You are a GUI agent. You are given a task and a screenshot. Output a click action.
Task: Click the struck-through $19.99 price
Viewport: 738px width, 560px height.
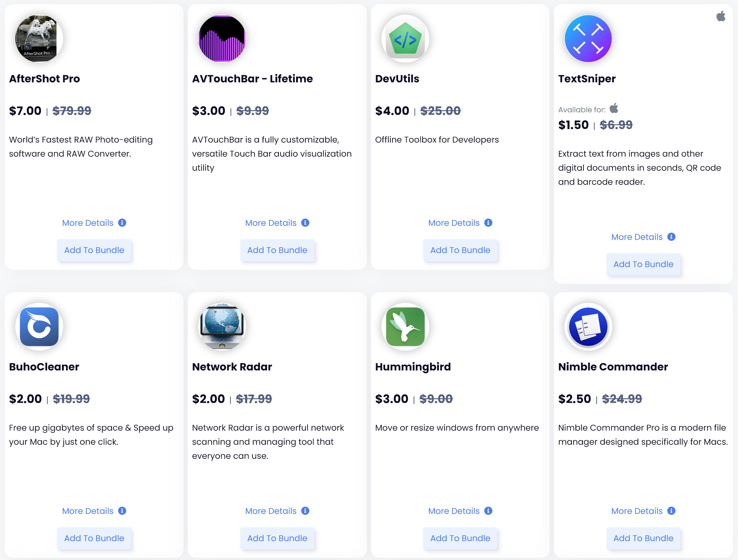pyautogui.click(x=71, y=399)
